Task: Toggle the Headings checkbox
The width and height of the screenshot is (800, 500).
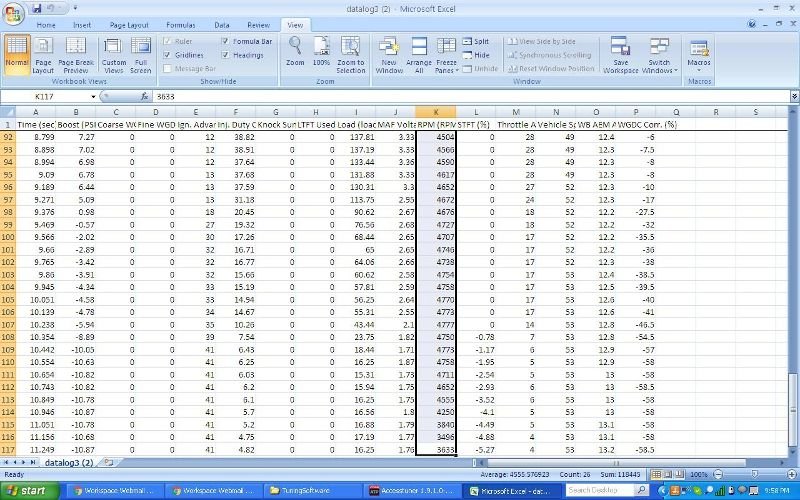Action: tap(225, 55)
